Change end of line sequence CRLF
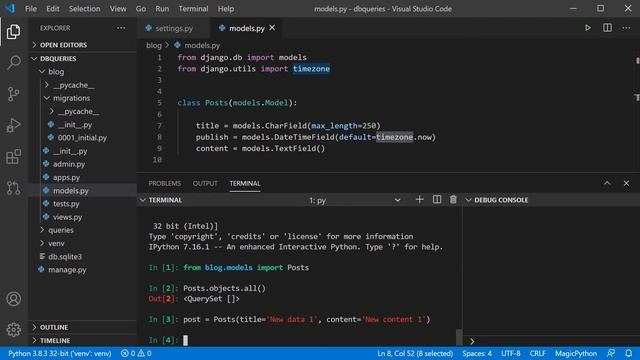 pyautogui.click(x=538, y=353)
